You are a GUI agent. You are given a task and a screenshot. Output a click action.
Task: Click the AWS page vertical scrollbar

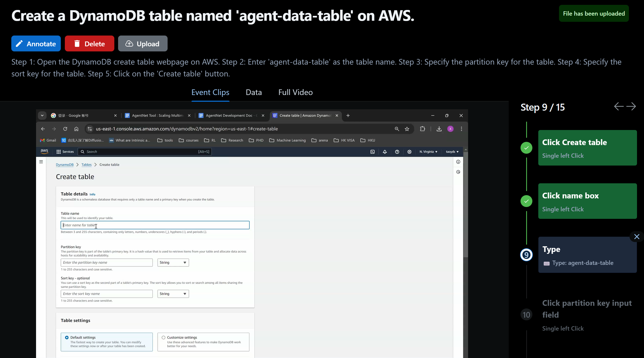coord(466,205)
